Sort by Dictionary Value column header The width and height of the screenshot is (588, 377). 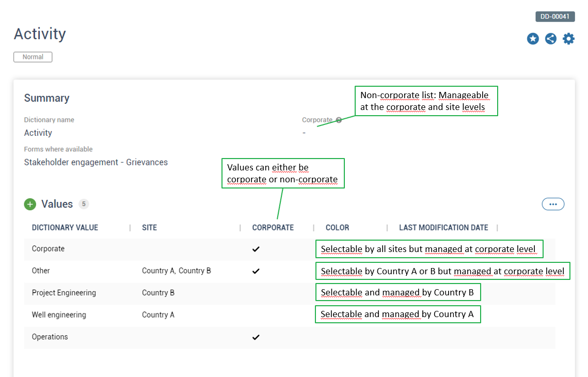pyautogui.click(x=65, y=228)
